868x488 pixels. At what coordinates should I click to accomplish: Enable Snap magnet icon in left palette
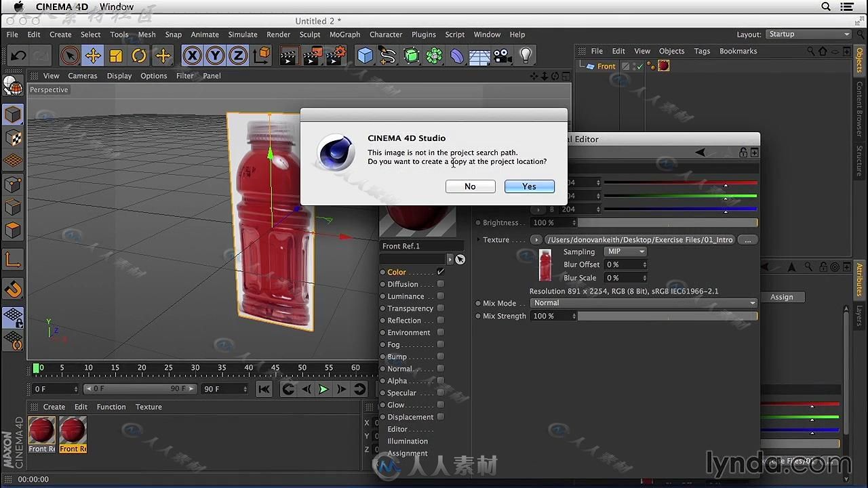13,289
